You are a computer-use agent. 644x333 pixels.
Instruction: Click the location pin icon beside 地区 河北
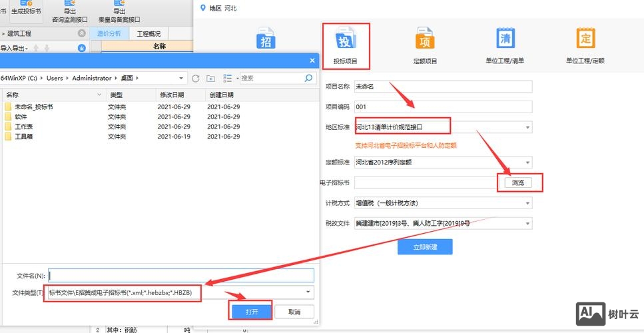202,8
